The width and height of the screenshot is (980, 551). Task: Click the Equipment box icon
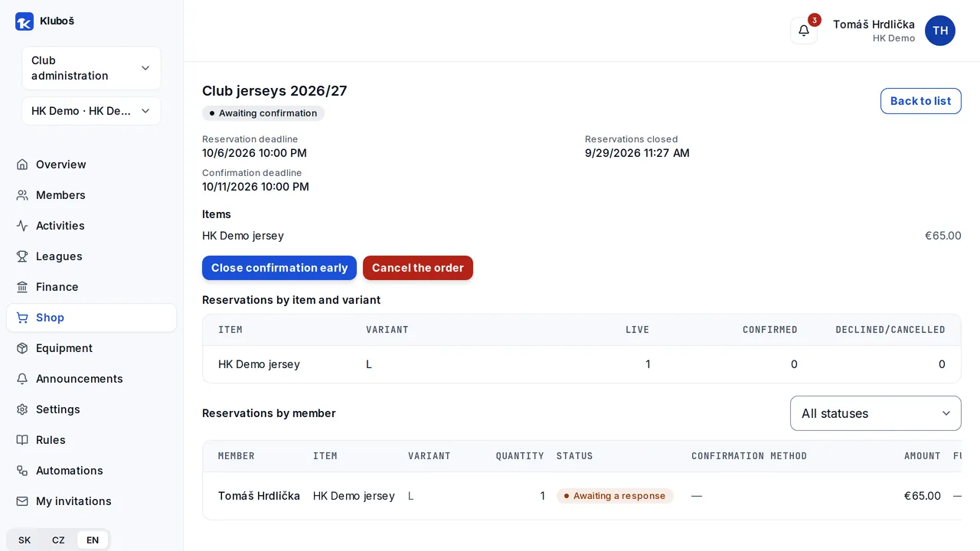22,348
